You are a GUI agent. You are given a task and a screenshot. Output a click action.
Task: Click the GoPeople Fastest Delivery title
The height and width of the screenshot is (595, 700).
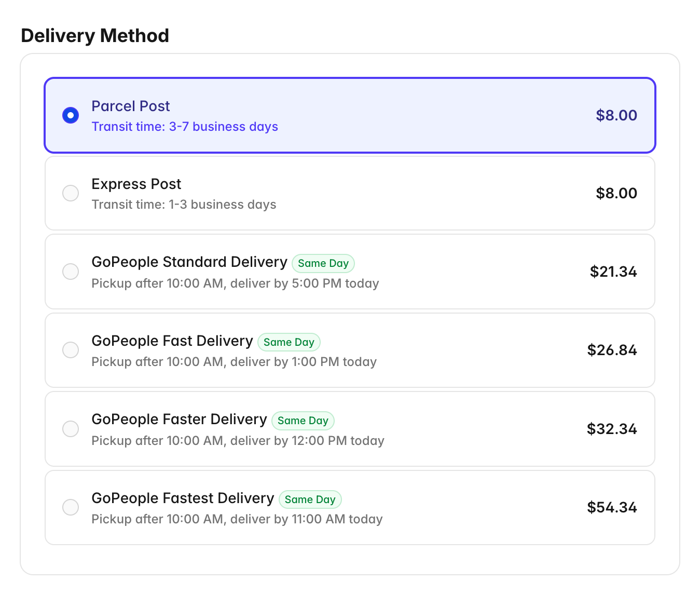[x=183, y=498]
